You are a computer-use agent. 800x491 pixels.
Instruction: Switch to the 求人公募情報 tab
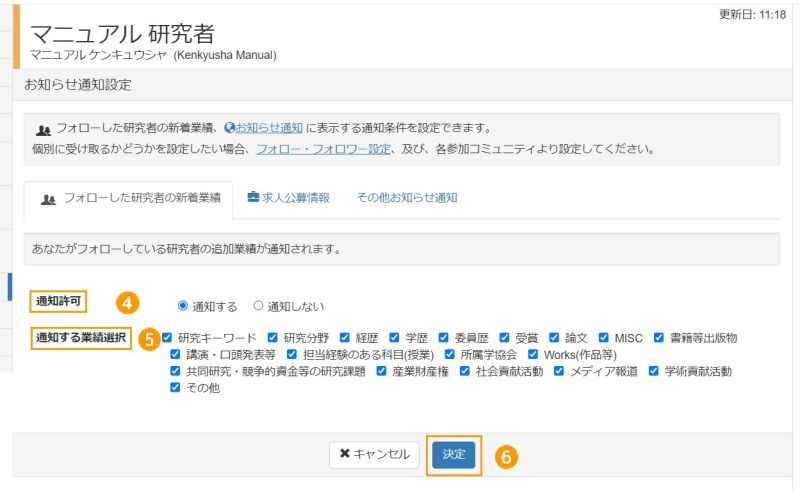[289, 198]
